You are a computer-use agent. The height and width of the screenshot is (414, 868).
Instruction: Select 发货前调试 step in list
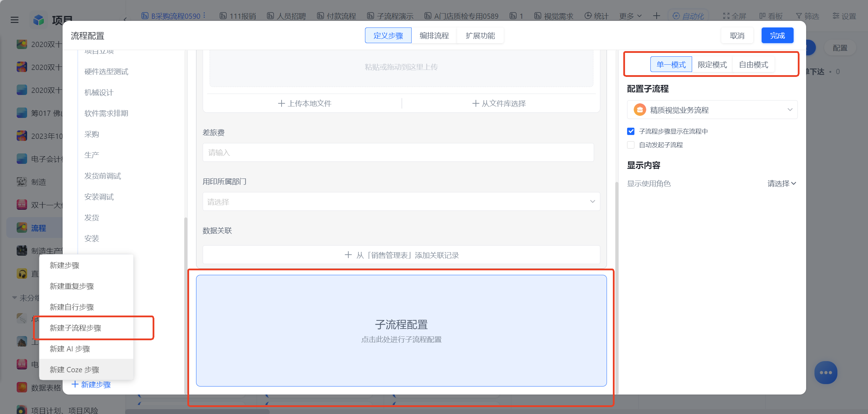[x=103, y=176]
